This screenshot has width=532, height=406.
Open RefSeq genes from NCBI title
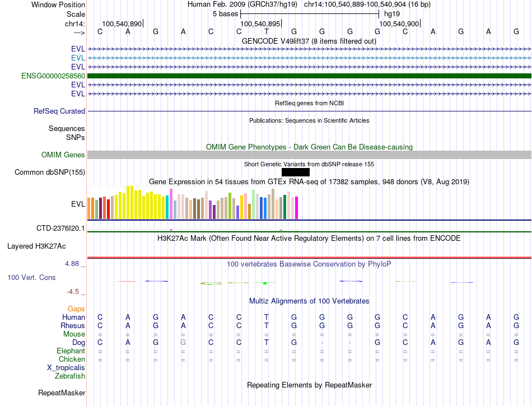click(309, 103)
